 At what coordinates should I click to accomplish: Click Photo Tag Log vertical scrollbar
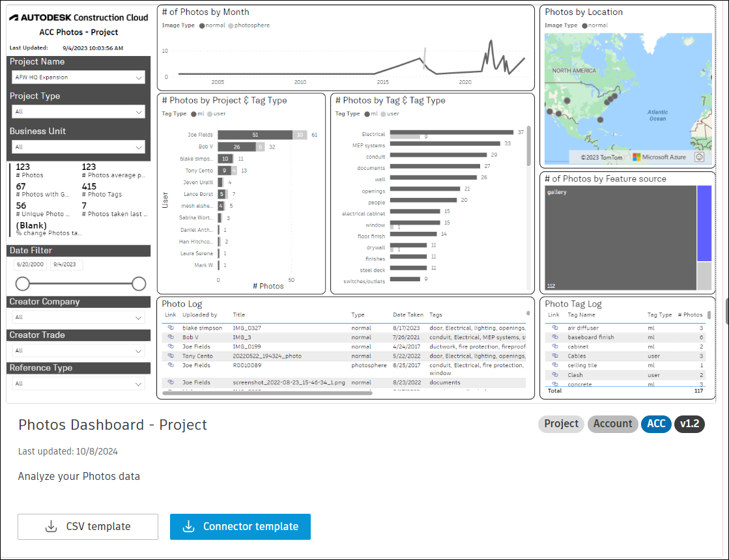709,315
